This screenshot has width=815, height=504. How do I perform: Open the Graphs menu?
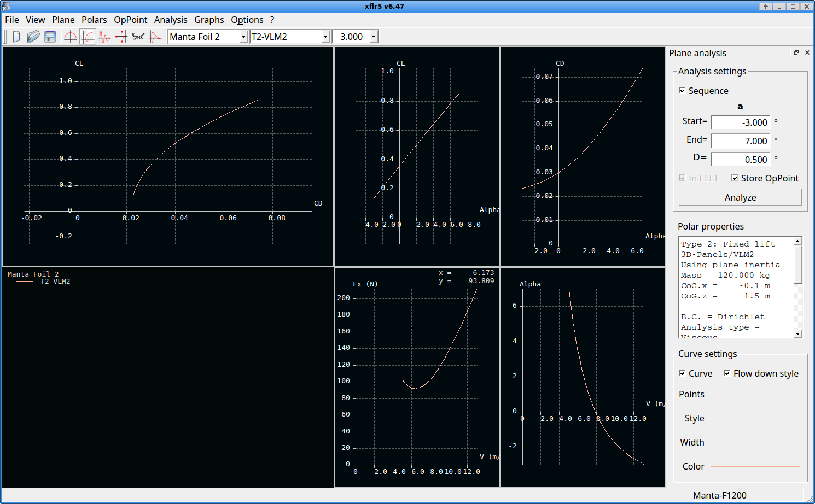pyautogui.click(x=209, y=20)
